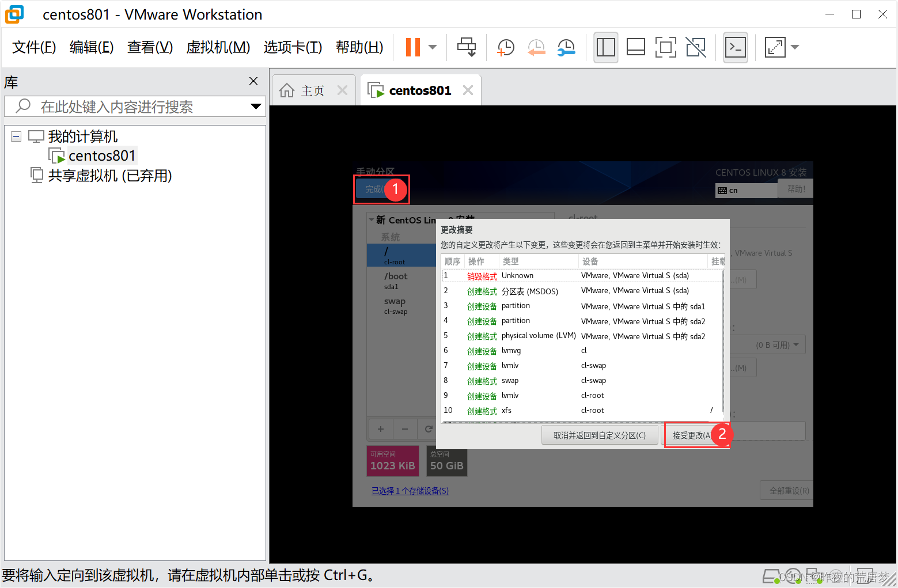Open the stretch display dropdown arrow

795,47
